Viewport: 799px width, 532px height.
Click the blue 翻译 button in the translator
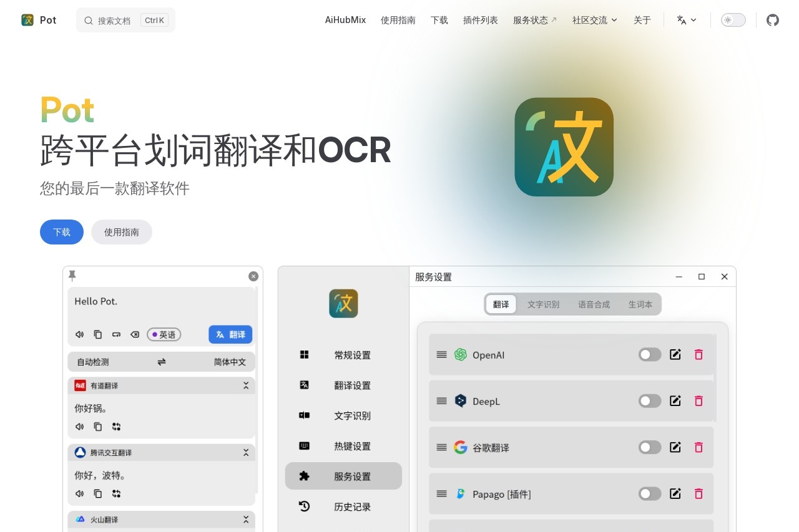[230, 334]
